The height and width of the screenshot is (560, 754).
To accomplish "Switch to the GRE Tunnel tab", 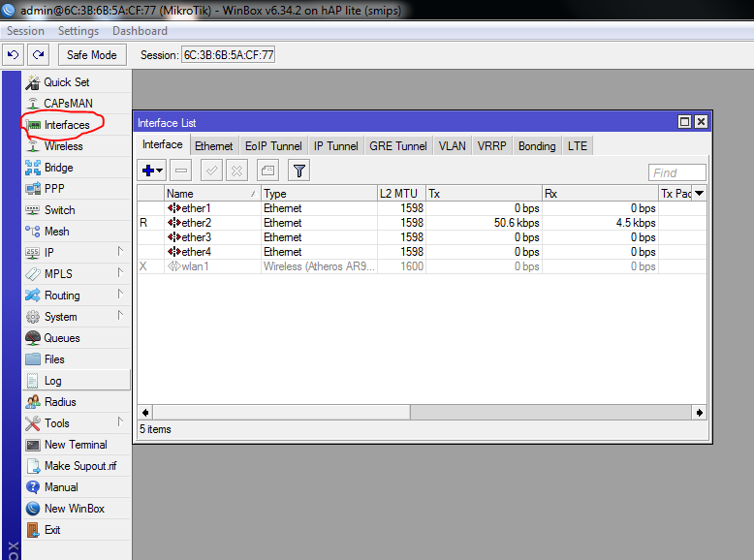I will point(398,146).
